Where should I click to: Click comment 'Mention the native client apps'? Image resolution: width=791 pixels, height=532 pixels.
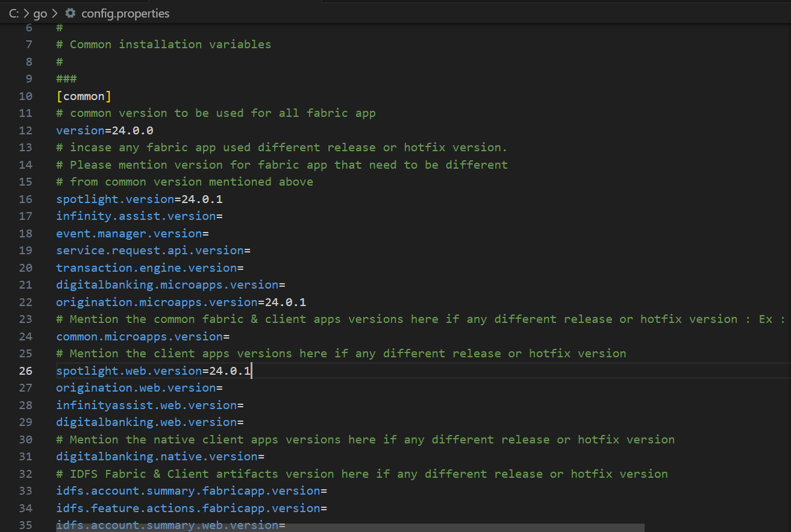coord(366,439)
